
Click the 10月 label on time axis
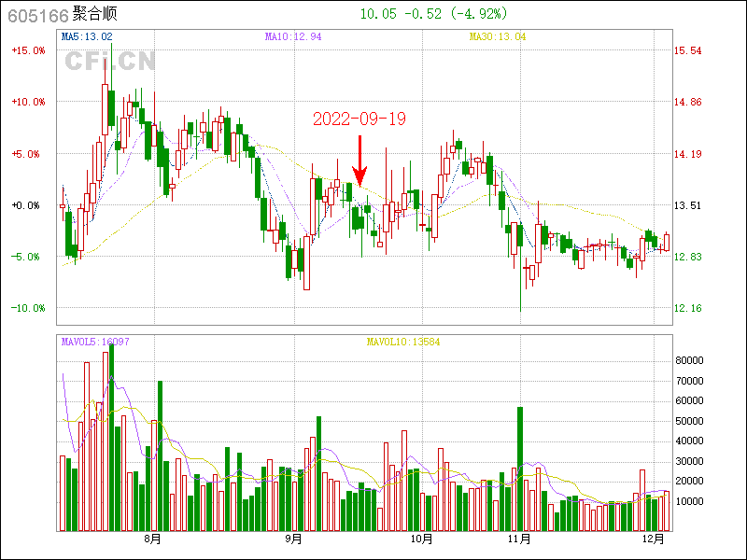coord(421,539)
